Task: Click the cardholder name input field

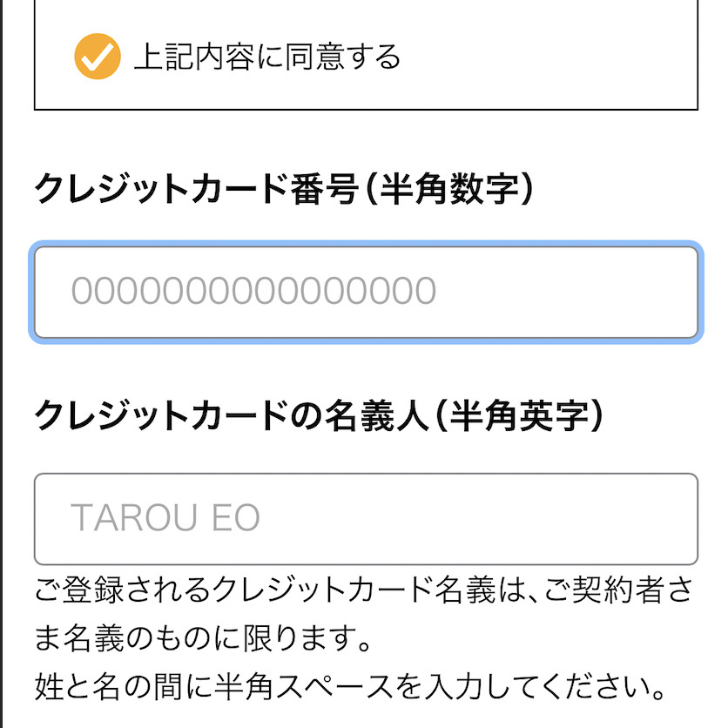Action: pyautogui.click(x=366, y=519)
